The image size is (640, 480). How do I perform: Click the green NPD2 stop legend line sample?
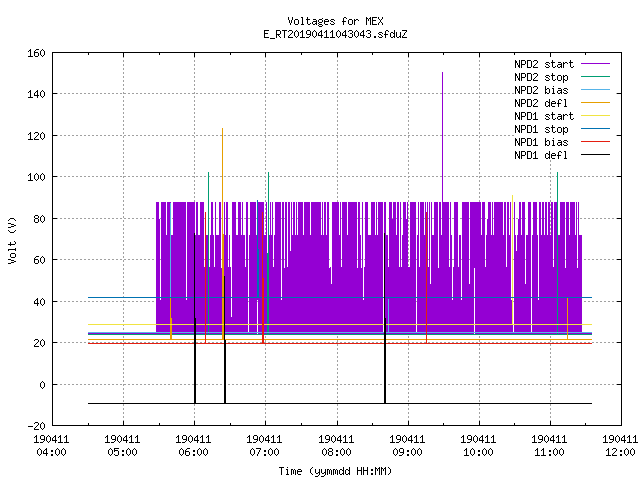(x=595, y=77)
